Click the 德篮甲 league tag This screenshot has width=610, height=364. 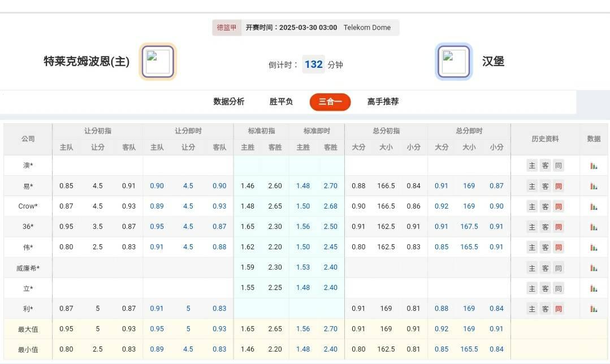point(227,28)
